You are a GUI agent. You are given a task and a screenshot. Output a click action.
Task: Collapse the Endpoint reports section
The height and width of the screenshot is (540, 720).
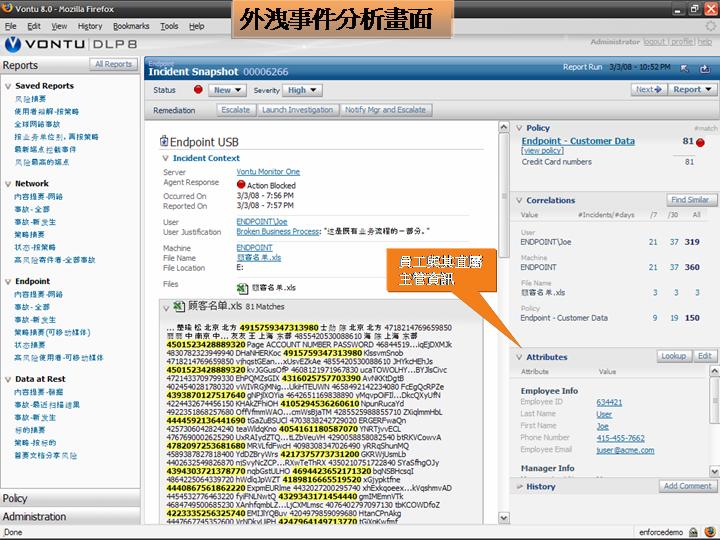[8, 282]
